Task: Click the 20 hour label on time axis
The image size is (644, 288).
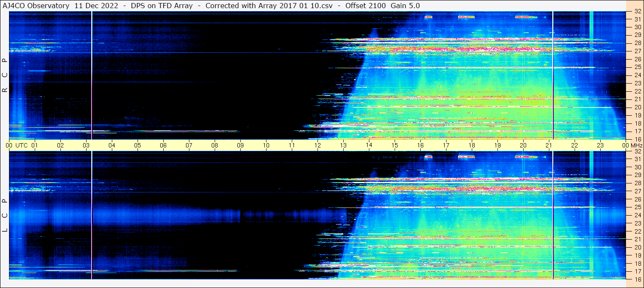Action: 523,145
